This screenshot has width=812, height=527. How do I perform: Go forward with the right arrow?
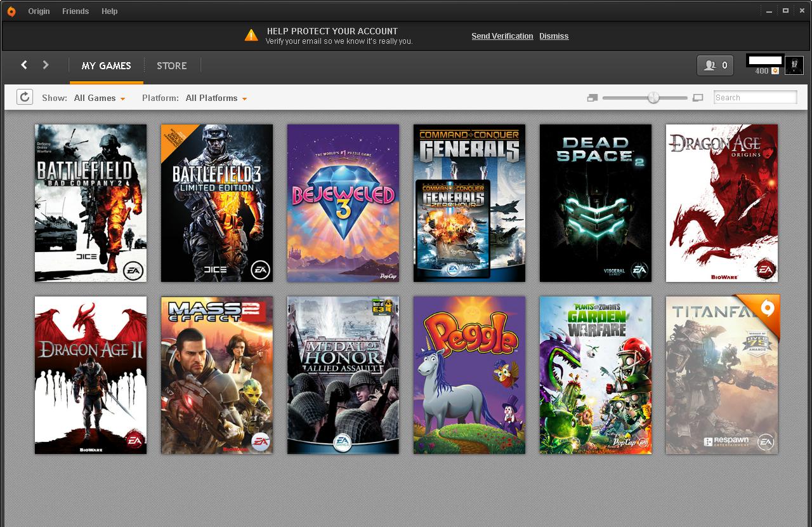46,65
